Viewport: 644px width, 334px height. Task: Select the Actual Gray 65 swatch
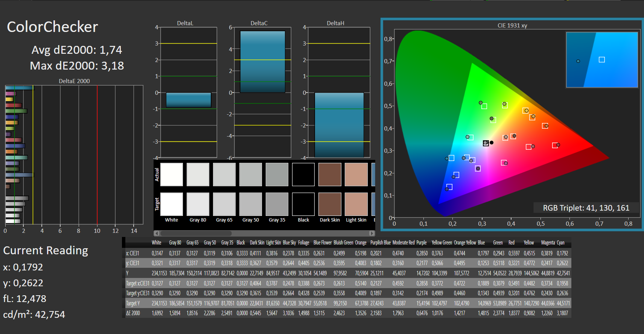[224, 175]
